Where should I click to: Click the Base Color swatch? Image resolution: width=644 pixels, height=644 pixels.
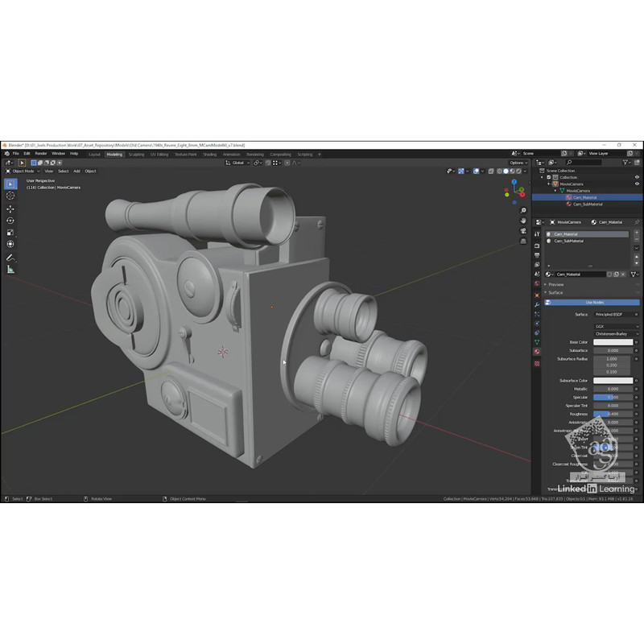pos(613,342)
